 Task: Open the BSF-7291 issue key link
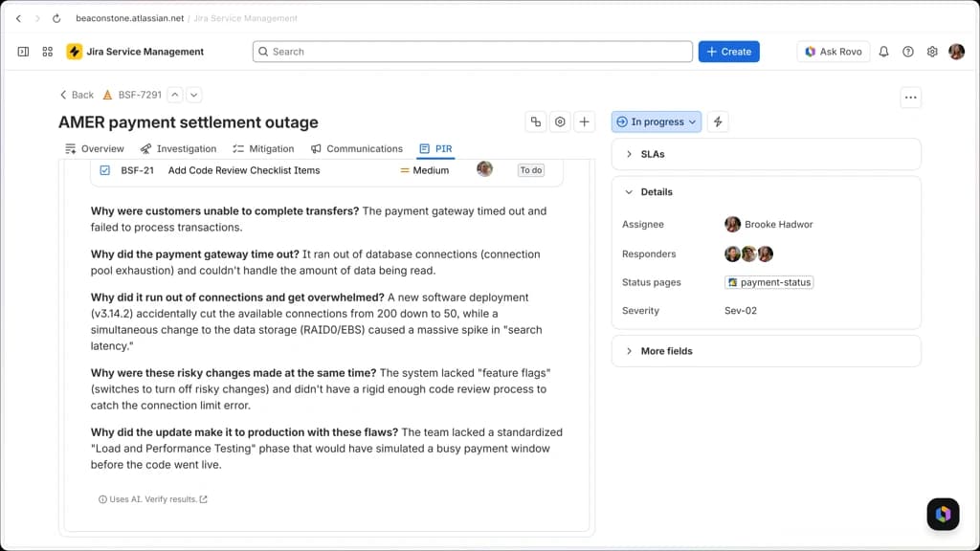[x=140, y=95]
